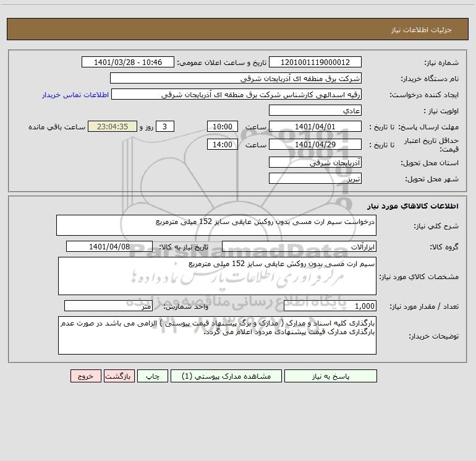476x461 pixels.
Task: Click the مشخصات کالای مورد نیاز text area
Action: pyautogui.click(x=217, y=276)
